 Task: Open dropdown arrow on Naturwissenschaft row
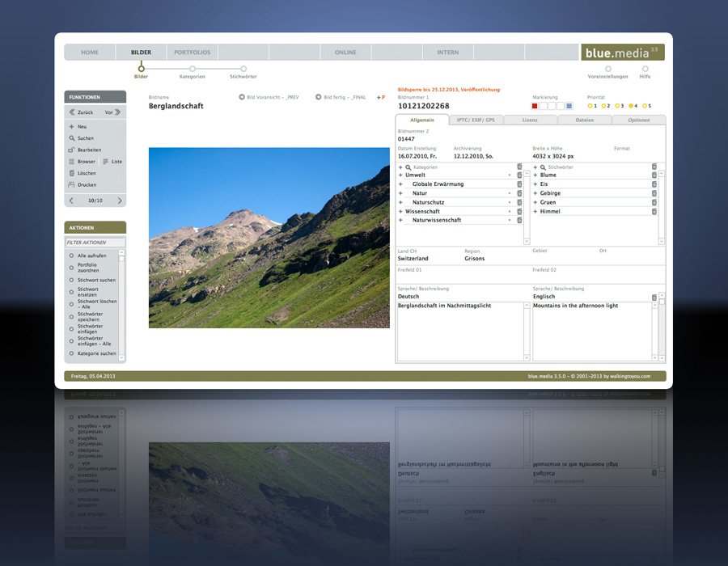pyautogui.click(x=510, y=221)
